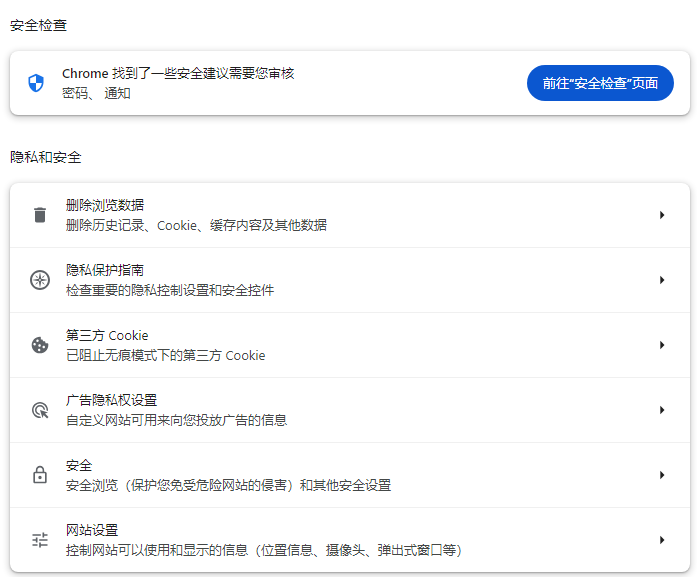Open the 广告隐私权设置 title
This screenshot has width=697, height=577.
[x=112, y=400]
